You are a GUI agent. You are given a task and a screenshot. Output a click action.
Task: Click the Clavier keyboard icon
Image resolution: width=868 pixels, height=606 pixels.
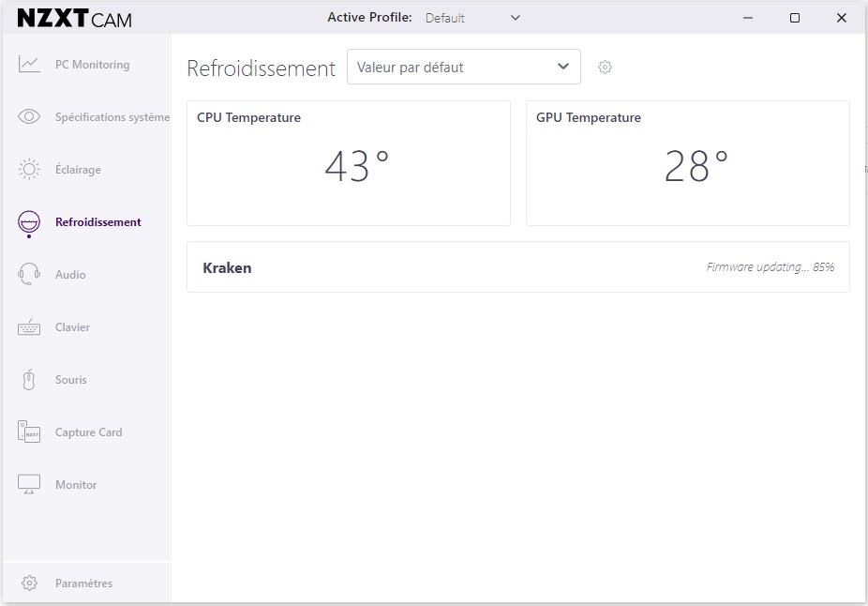pyautogui.click(x=29, y=327)
